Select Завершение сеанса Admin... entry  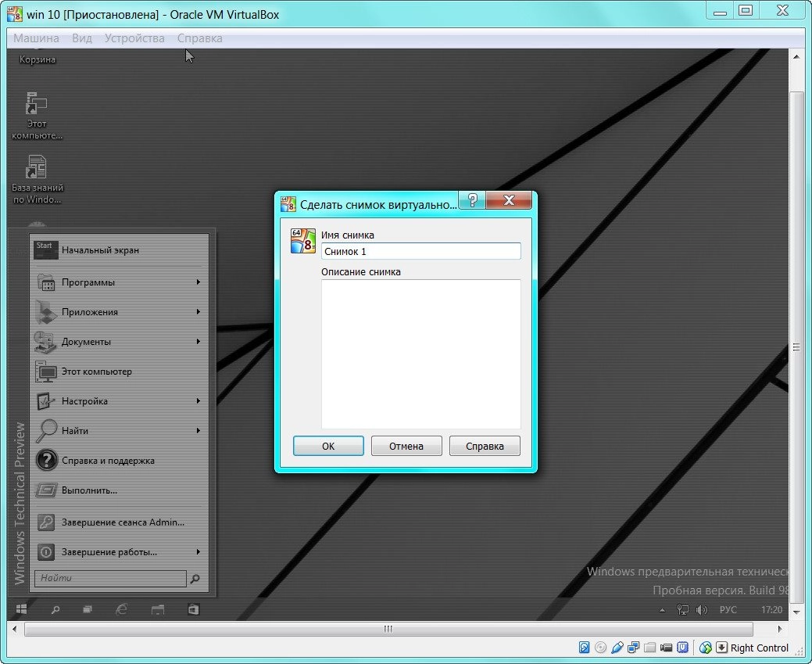[x=120, y=522]
